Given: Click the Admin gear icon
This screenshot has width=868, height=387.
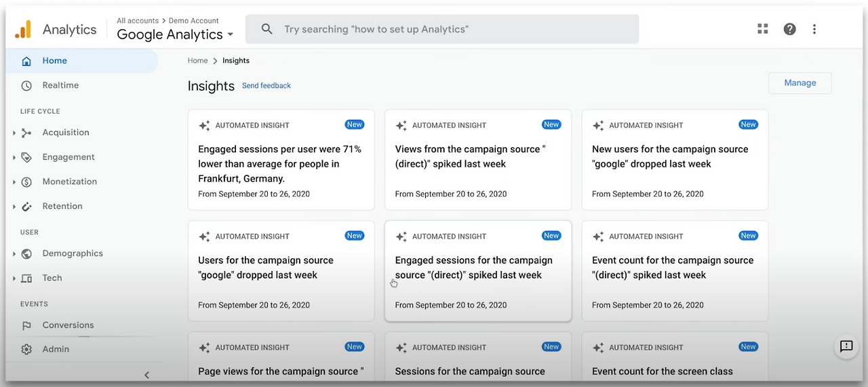Looking at the screenshot, I should pos(26,349).
